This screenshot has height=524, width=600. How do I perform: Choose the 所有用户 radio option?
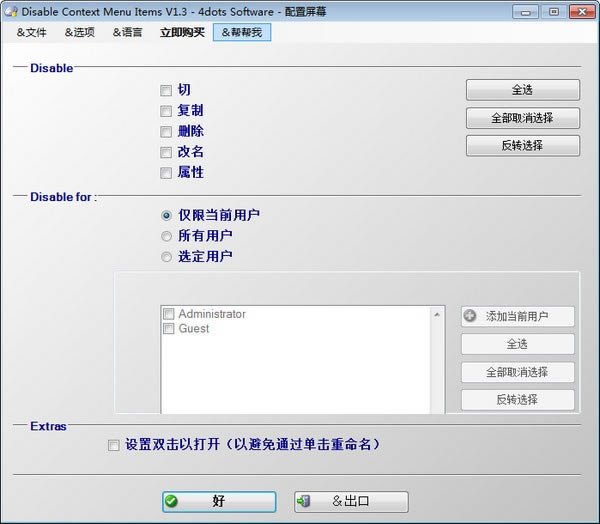(166, 236)
